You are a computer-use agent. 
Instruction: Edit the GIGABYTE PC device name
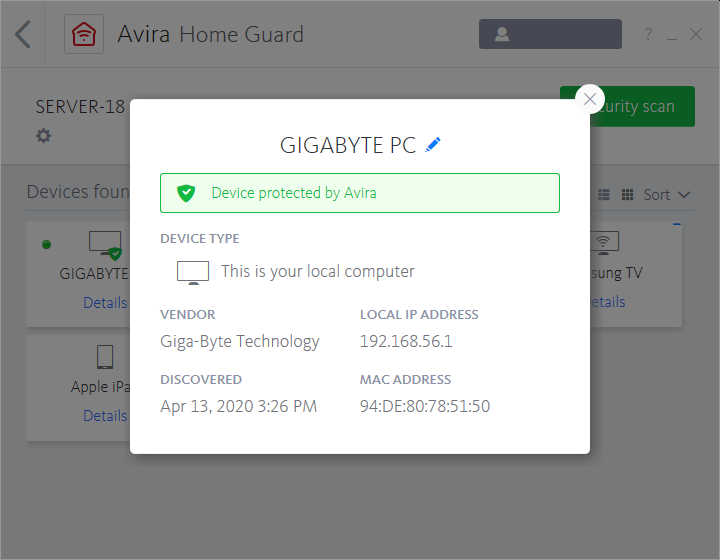click(433, 145)
